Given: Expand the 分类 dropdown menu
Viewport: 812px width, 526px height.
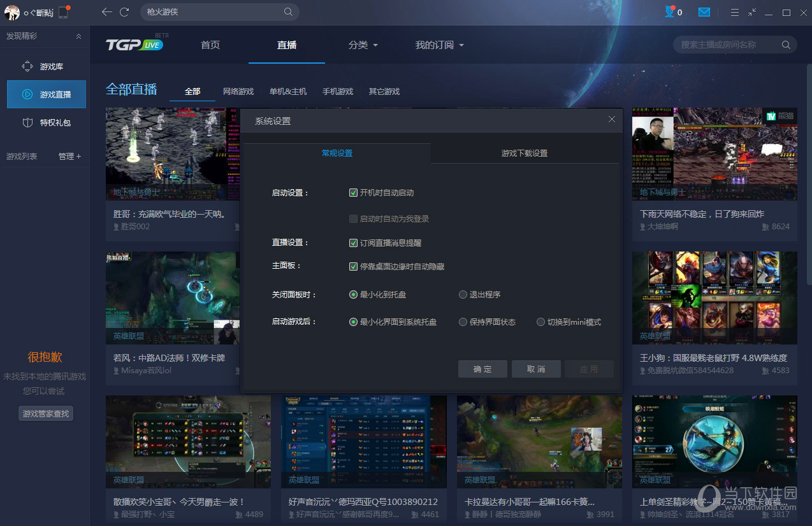Looking at the screenshot, I should point(363,45).
